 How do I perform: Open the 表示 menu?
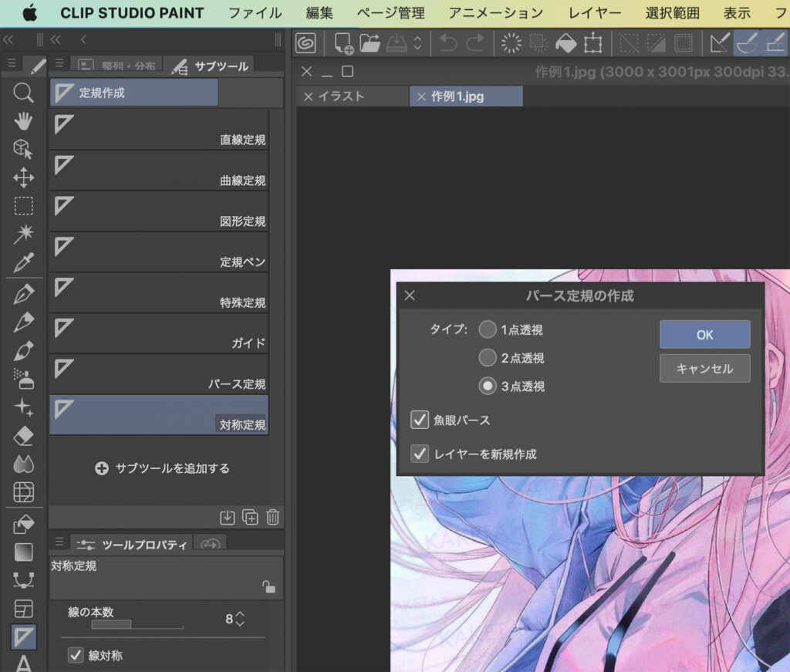click(x=737, y=13)
